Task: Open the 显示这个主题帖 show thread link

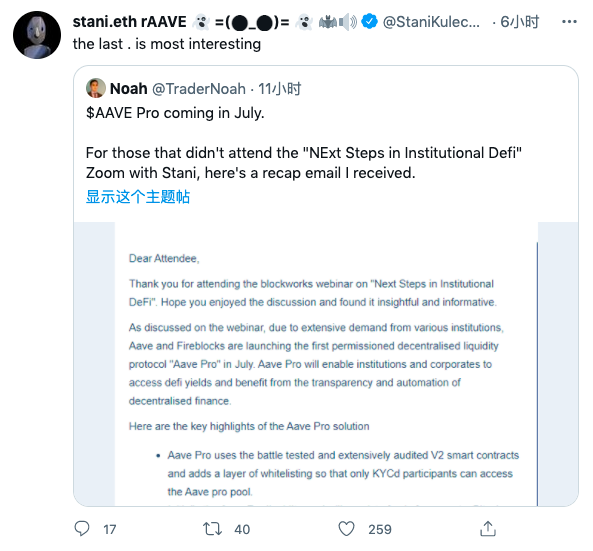Action: pos(138,197)
